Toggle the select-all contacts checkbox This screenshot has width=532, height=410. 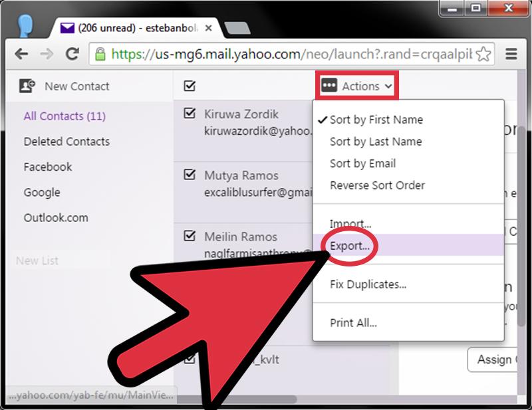click(190, 86)
